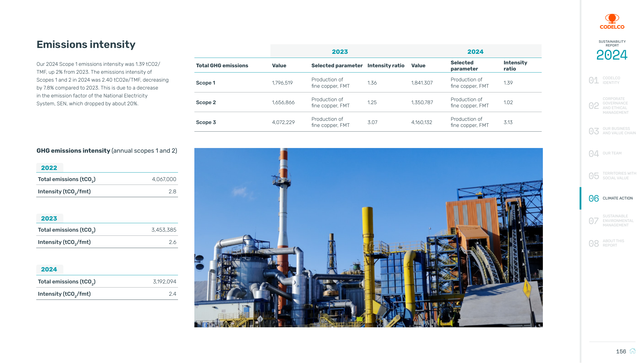Select the Total GHG emissions header cell
Screen dimensions: 644x363
(x=222, y=66)
